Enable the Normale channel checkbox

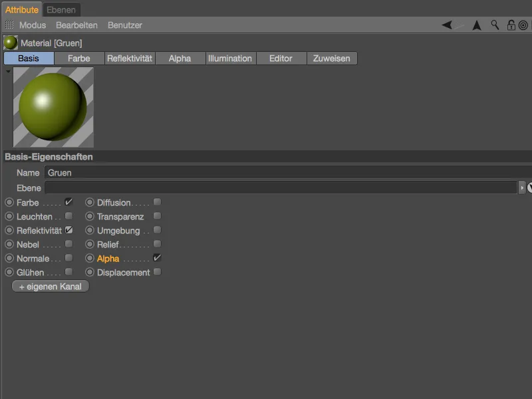[68, 258]
